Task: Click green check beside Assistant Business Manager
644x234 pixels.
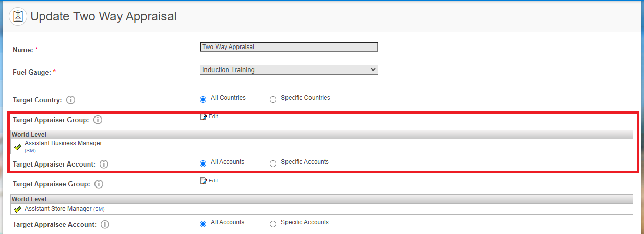Action: 18,147
